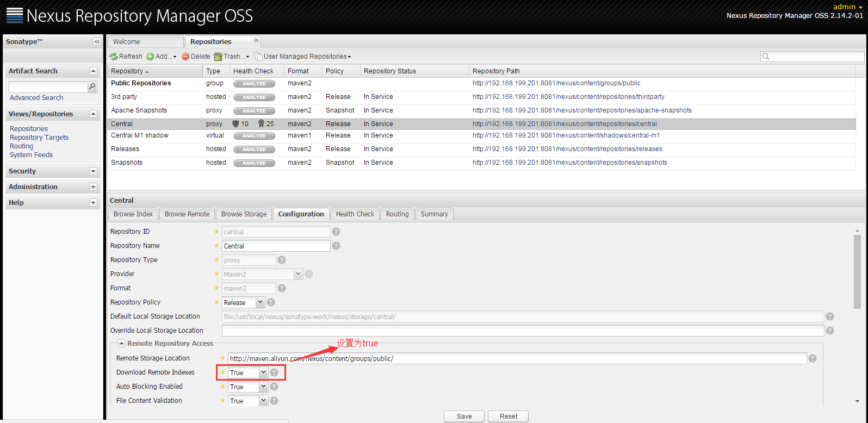This screenshot has height=423, width=868.
Task: Analyze 3rd party repository health
Action: 254,97
